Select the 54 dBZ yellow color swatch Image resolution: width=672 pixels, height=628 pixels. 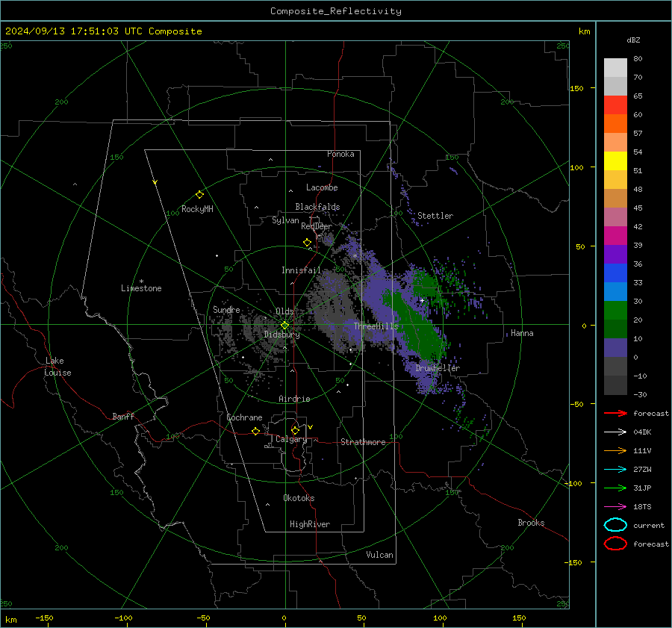click(x=615, y=161)
